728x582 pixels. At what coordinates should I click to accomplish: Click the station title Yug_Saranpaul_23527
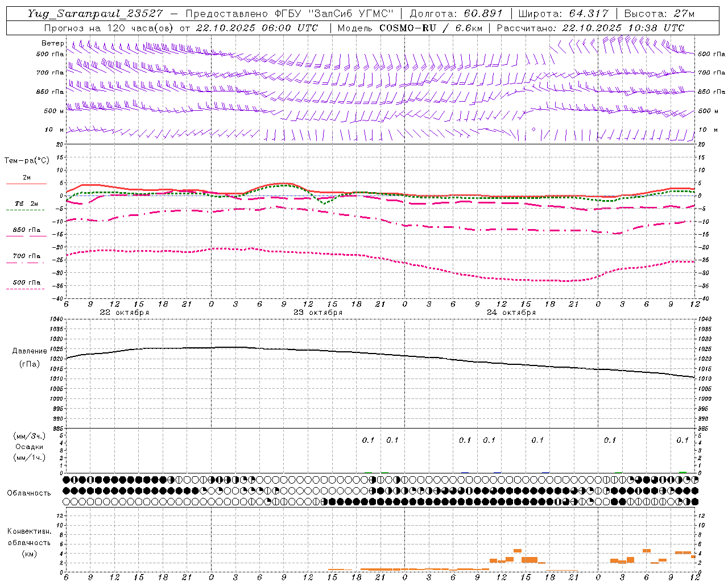point(96,14)
